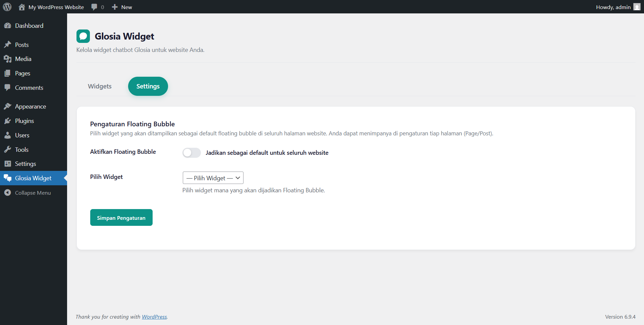644x325 pixels.
Task: Click the Settings sliders icon in sidebar
Action: click(8, 164)
